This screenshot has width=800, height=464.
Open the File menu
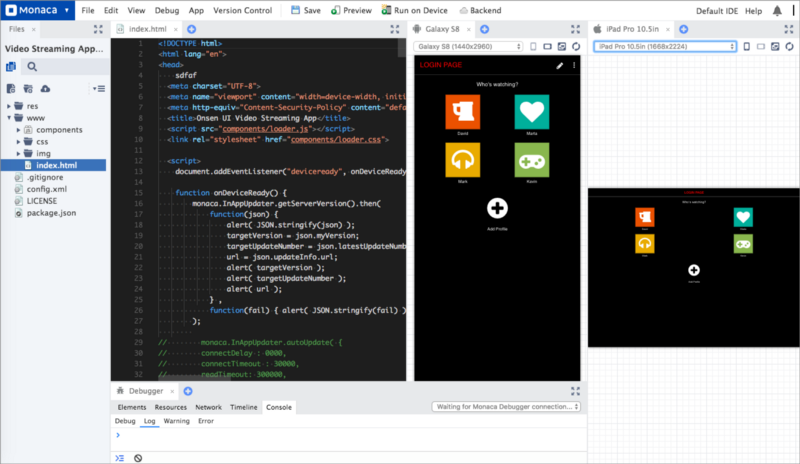click(x=88, y=10)
